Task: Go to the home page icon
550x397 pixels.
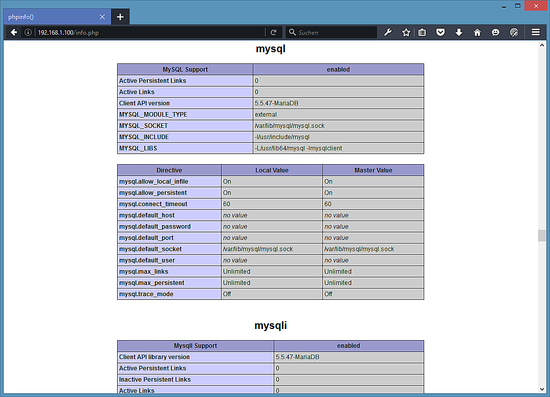Action: [477, 33]
